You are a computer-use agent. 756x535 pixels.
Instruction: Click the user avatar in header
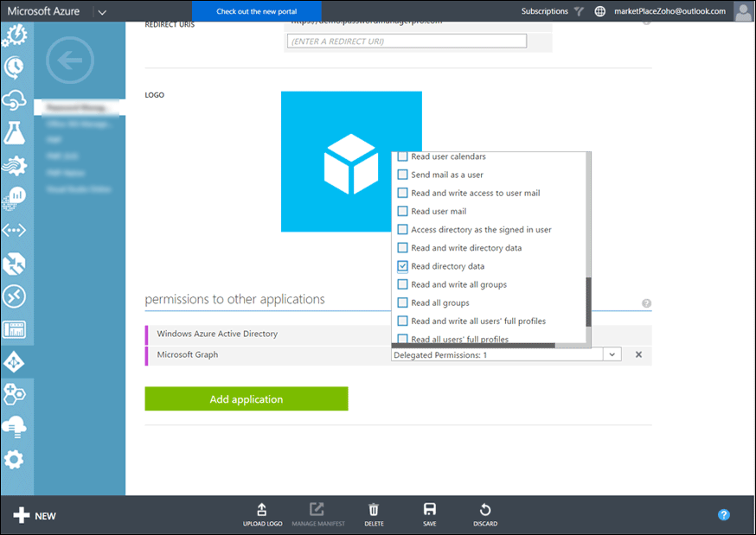[744, 11]
